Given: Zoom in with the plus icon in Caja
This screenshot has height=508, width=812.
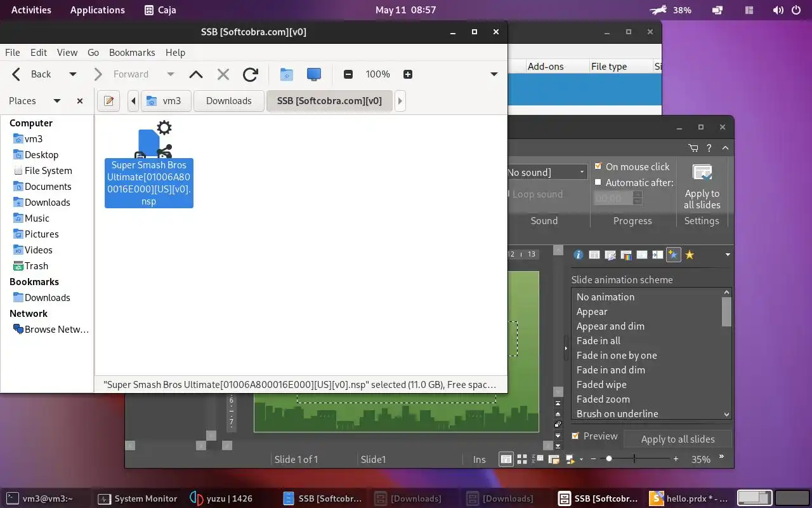Looking at the screenshot, I should coord(408,74).
